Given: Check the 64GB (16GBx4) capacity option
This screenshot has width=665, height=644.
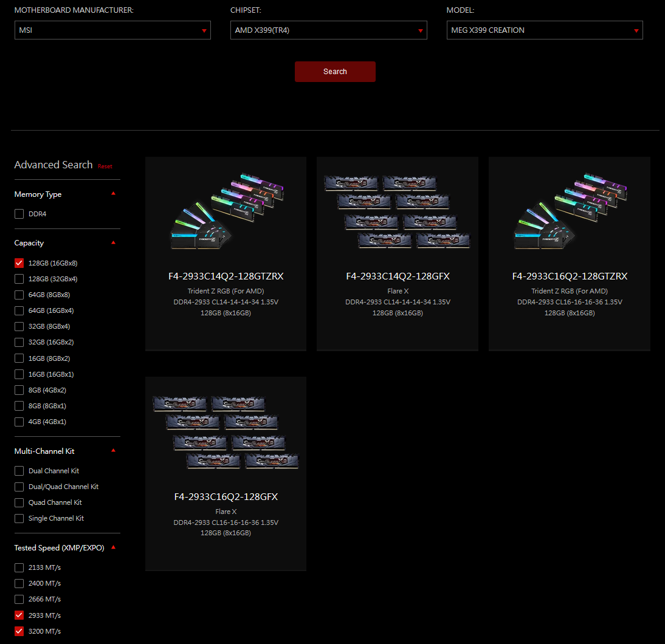Looking at the screenshot, I should 19,310.
